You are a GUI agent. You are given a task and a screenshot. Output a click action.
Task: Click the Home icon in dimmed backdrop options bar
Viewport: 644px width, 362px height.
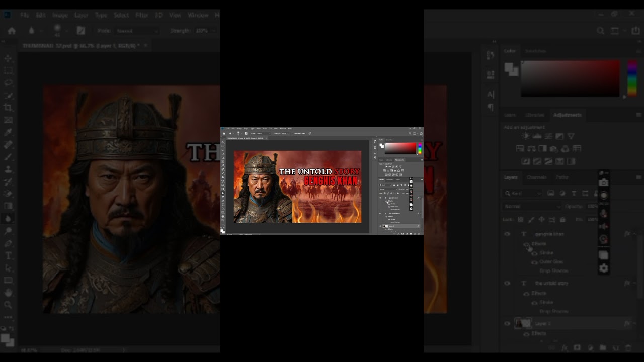point(12,31)
